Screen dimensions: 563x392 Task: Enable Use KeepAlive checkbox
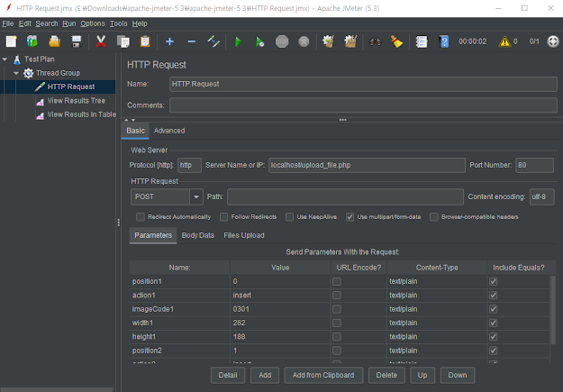[289, 217]
